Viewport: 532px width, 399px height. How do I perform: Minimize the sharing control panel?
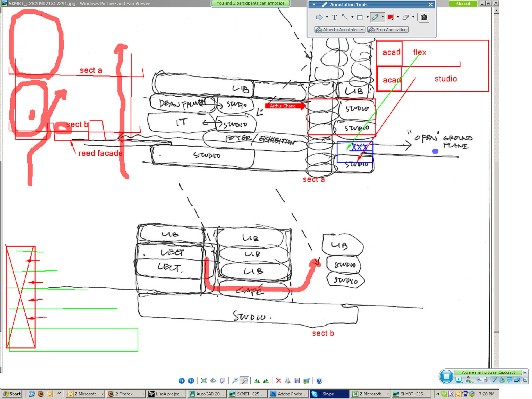525,372
